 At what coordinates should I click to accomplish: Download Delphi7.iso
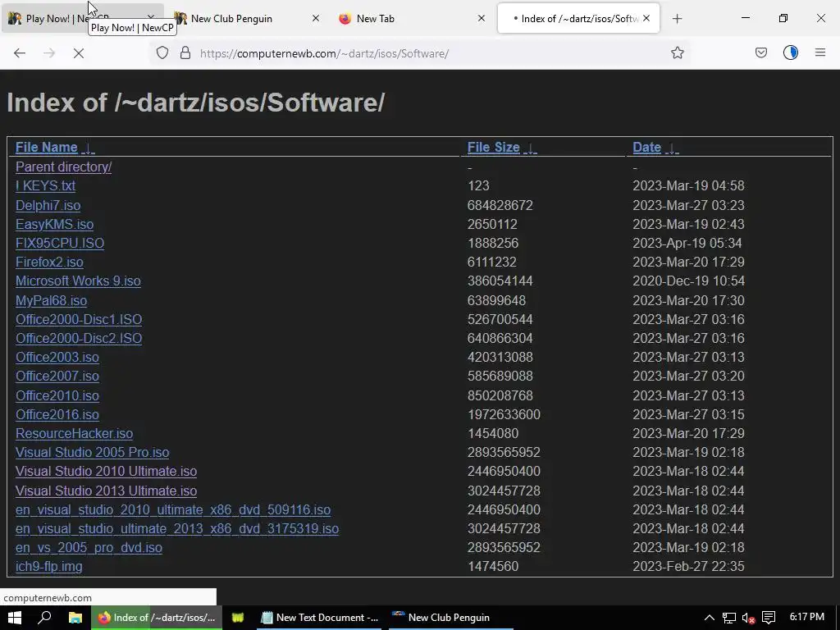point(48,205)
